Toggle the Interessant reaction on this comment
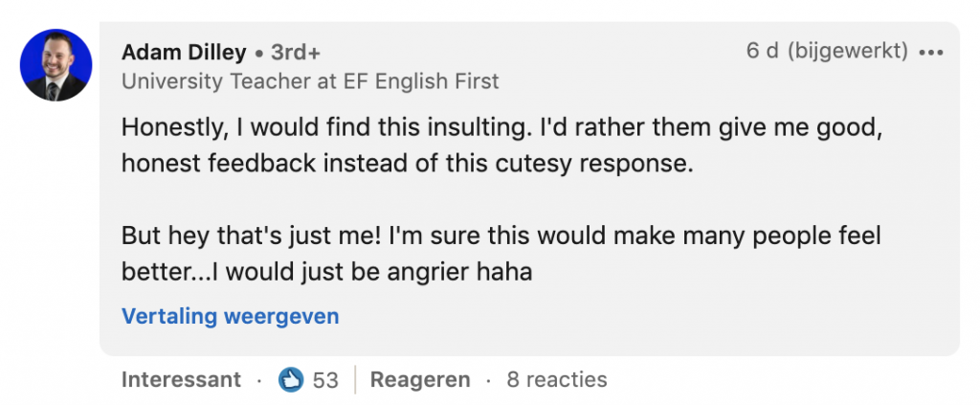The image size is (980, 405). 181,380
